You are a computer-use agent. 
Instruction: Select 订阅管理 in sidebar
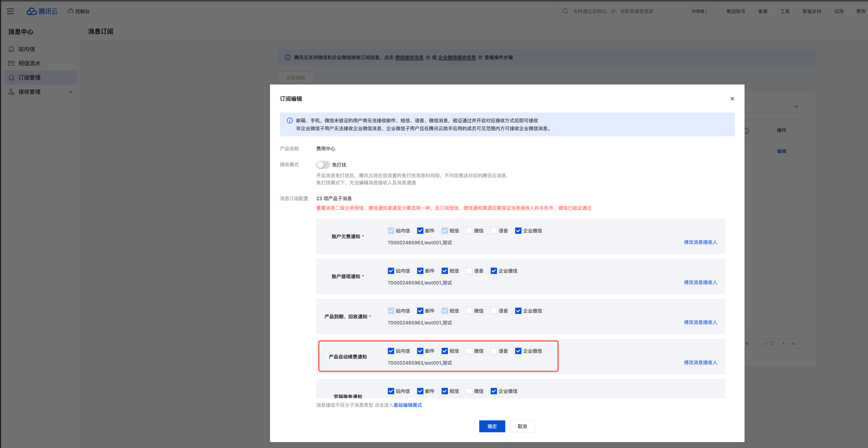30,77
